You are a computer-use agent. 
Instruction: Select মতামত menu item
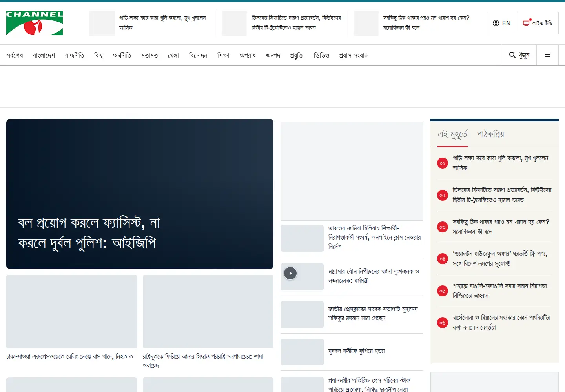pyautogui.click(x=149, y=56)
